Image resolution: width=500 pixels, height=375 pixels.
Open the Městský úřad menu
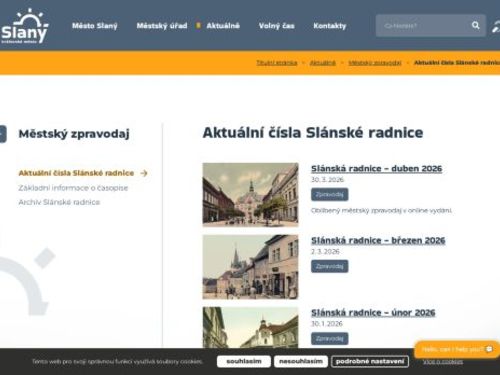coord(162,26)
